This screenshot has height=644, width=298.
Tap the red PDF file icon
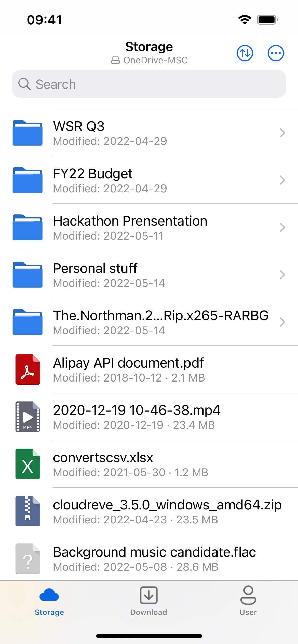click(x=28, y=369)
